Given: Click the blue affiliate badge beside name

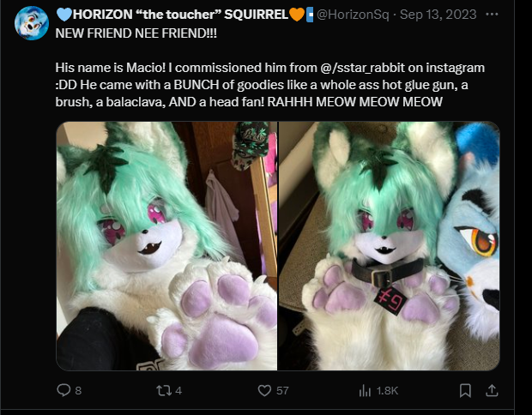Looking at the screenshot, I should 310,15.
